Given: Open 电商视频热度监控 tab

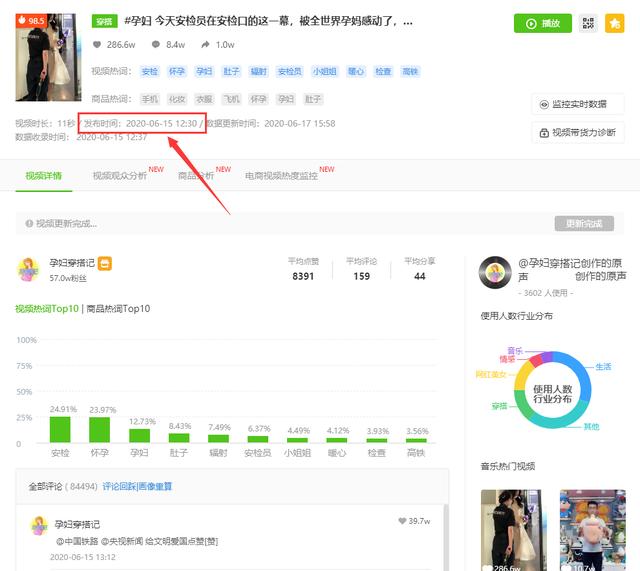Looking at the screenshot, I should (281, 176).
